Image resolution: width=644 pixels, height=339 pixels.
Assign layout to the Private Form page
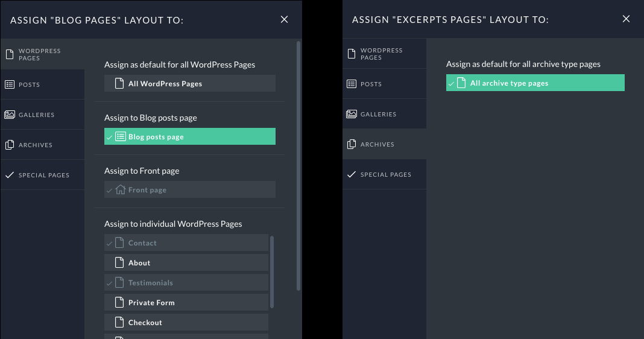coord(186,302)
